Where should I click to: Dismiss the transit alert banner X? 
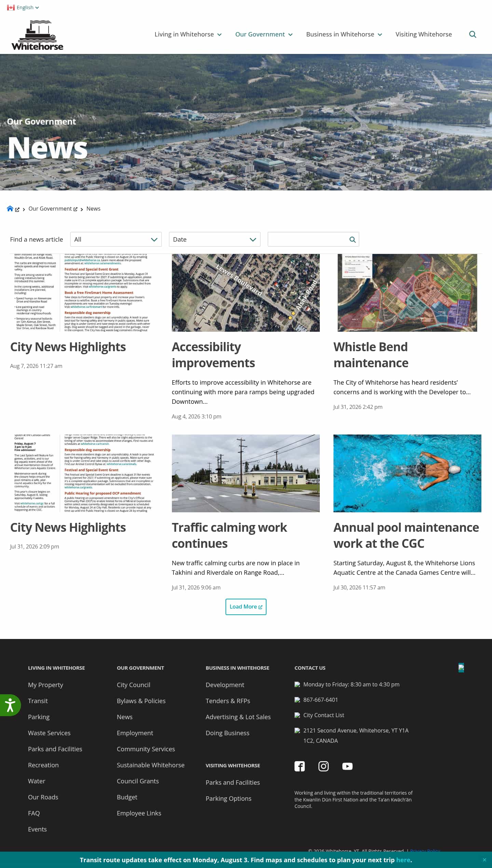coord(484,860)
